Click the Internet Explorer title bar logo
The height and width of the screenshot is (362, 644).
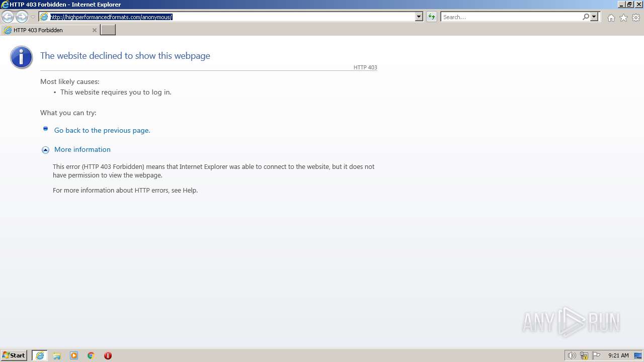5,5
